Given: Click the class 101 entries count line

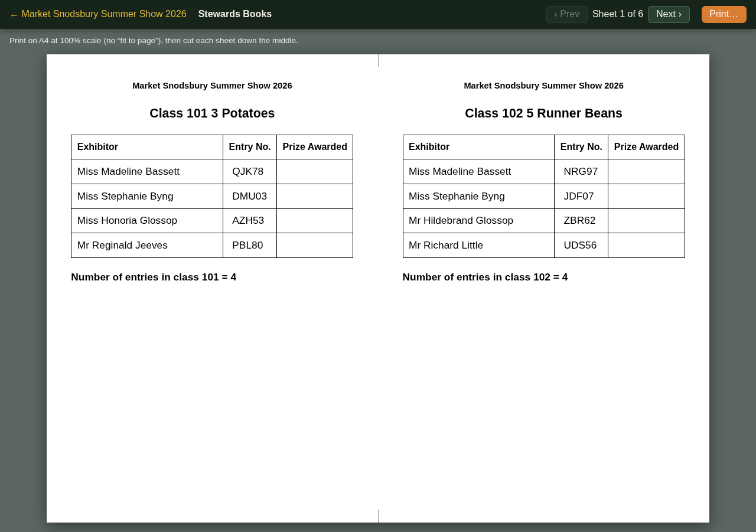Looking at the screenshot, I should (x=154, y=278).
